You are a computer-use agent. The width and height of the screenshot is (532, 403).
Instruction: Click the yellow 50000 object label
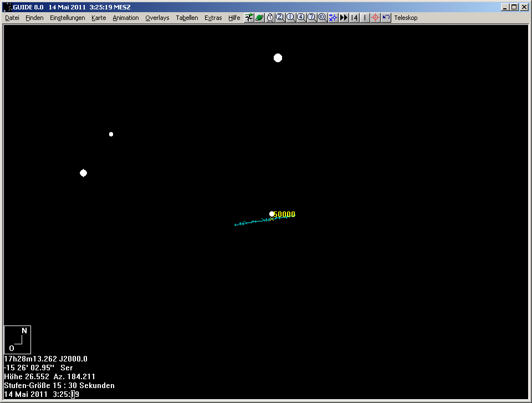coord(284,214)
